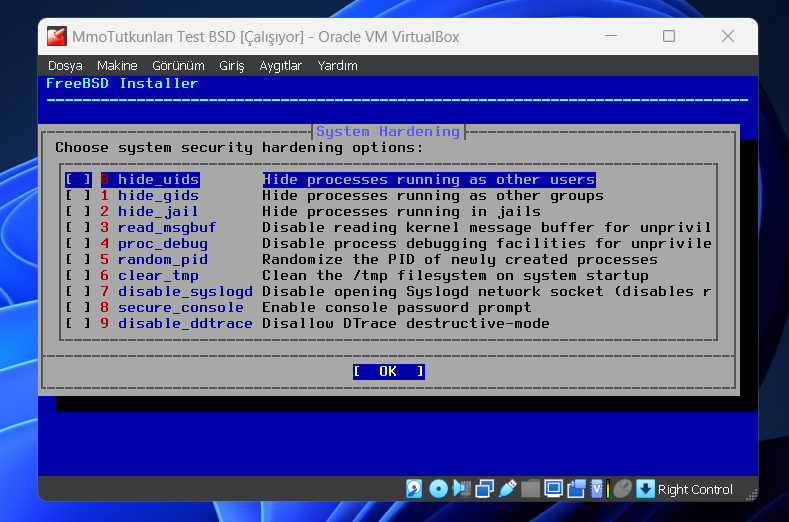
Task: Click the VirtualBox icon in title bar
Action: (56, 37)
